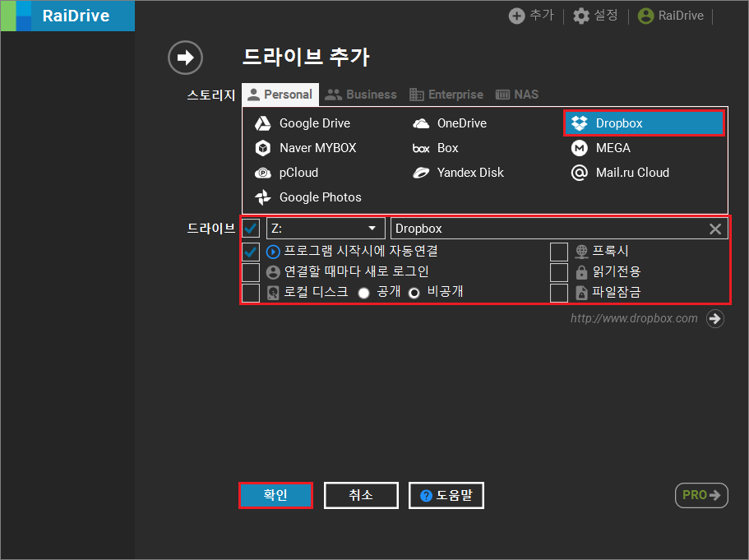The width and height of the screenshot is (749, 560).
Task: Click the plus icon next to 추가
Action: pyautogui.click(x=516, y=16)
